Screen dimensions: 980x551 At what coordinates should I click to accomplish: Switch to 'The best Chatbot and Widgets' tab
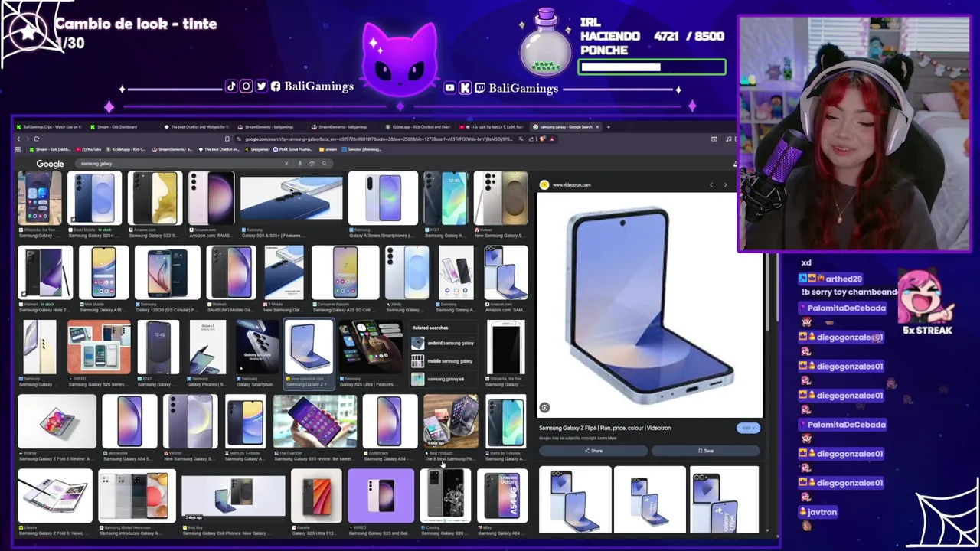point(197,126)
